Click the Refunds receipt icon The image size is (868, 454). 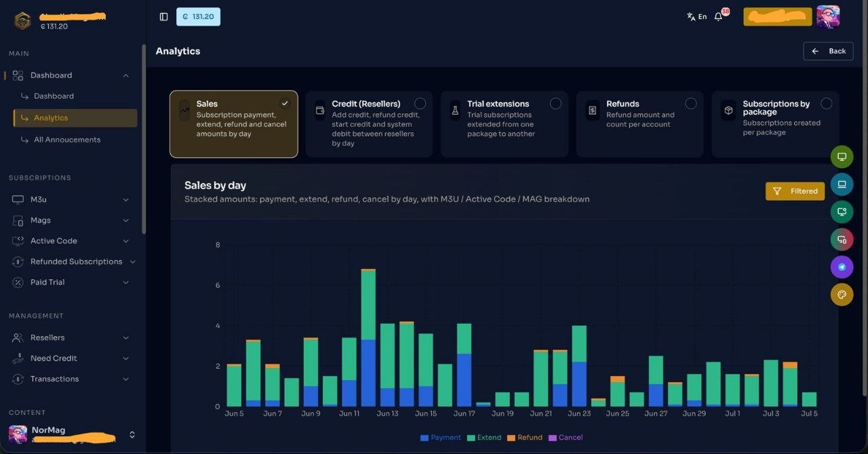coord(592,110)
